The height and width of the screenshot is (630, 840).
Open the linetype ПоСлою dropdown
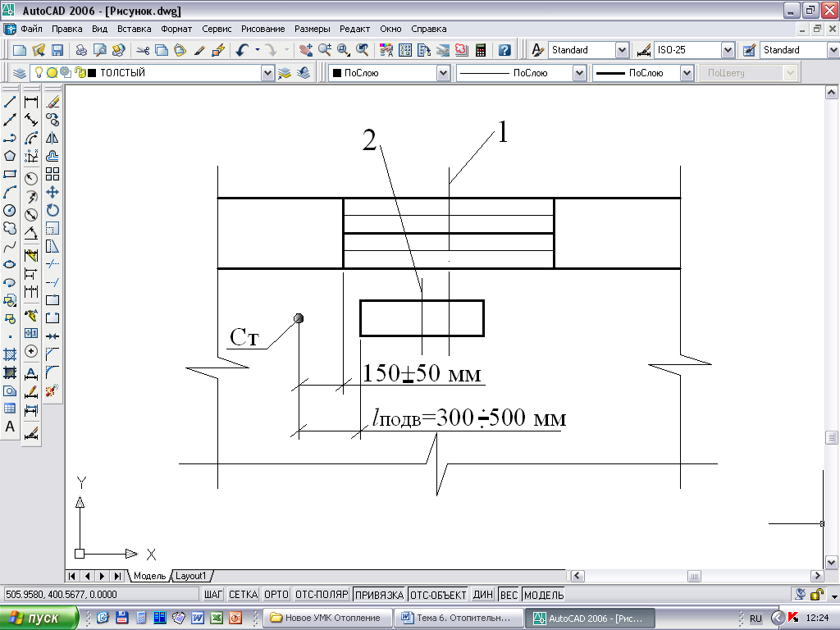(x=579, y=73)
